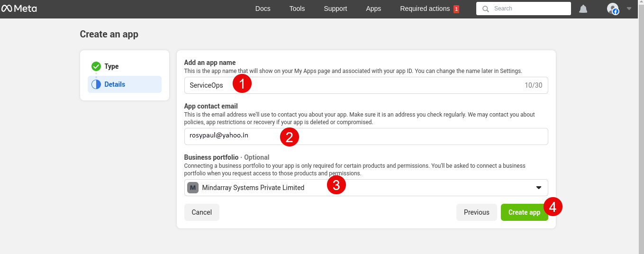The height and width of the screenshot is (254, 644).
Task: Click the Cancel button
Action: [201, 212]
